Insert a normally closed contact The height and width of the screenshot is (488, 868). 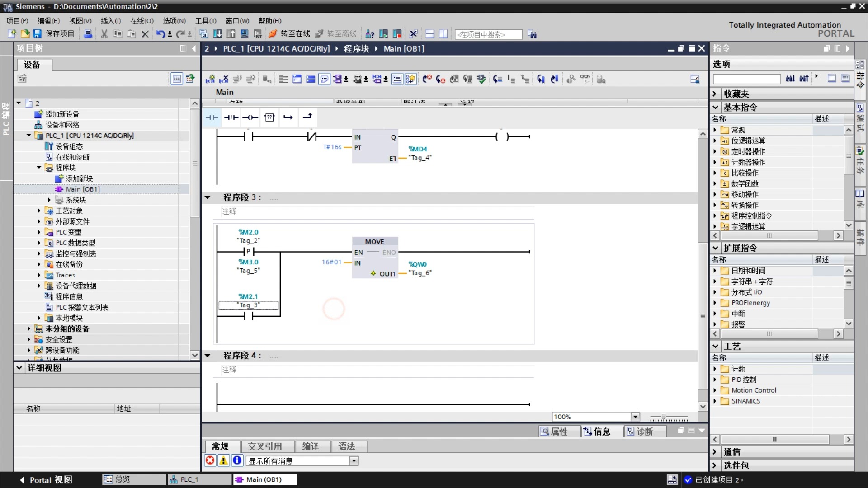coord(231,117)
